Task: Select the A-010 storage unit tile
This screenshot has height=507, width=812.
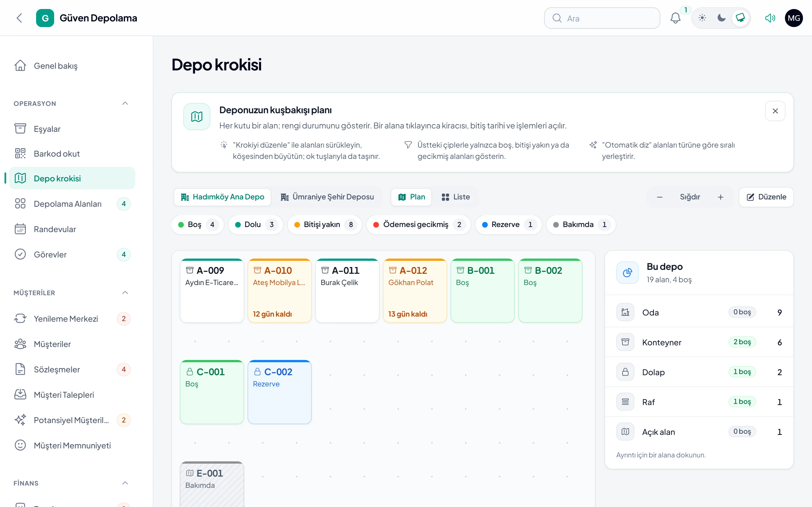Action: pos(279,290)
